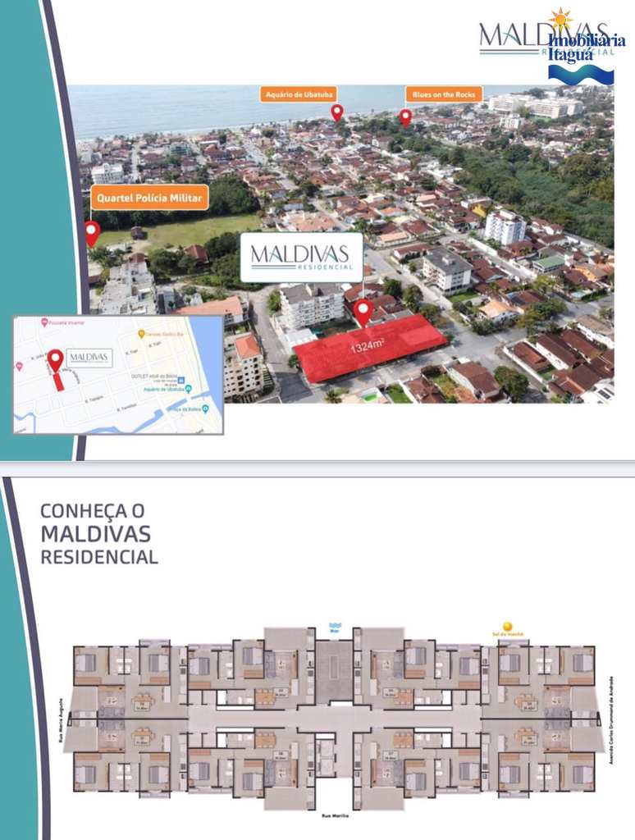This screenshot has height=840, width=635.
Task: Click the "Rua Maria Augusta" vertical label
Action: point(60,720)
